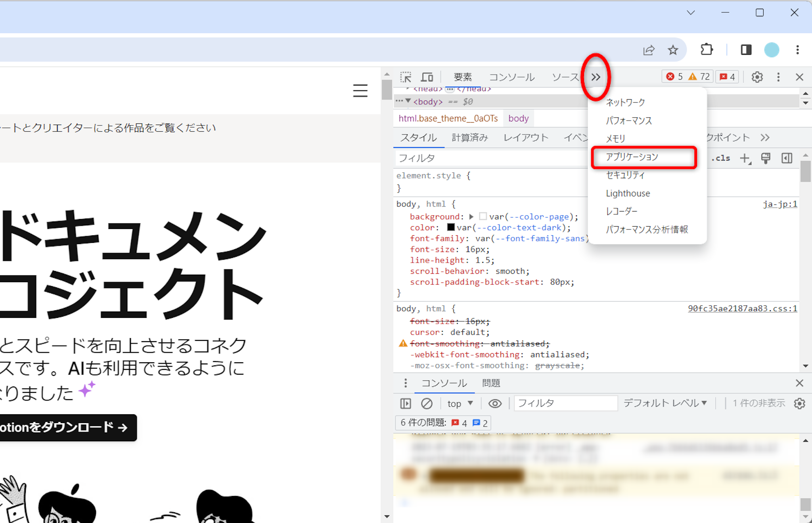The image size is (812, 523).
Task: Open the top context dropdown
Action: [x=460, y=404]
